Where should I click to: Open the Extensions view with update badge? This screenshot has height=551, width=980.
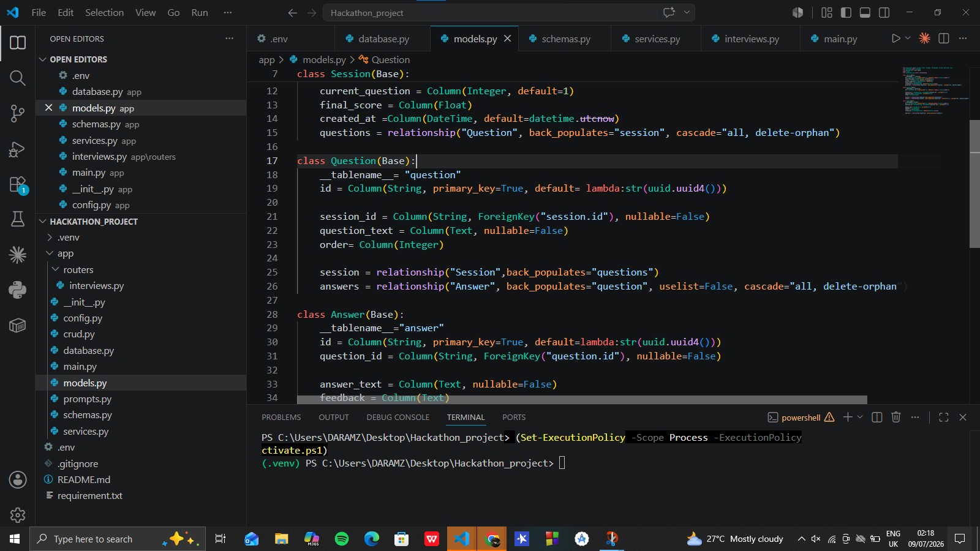click(x=18, y=184)
